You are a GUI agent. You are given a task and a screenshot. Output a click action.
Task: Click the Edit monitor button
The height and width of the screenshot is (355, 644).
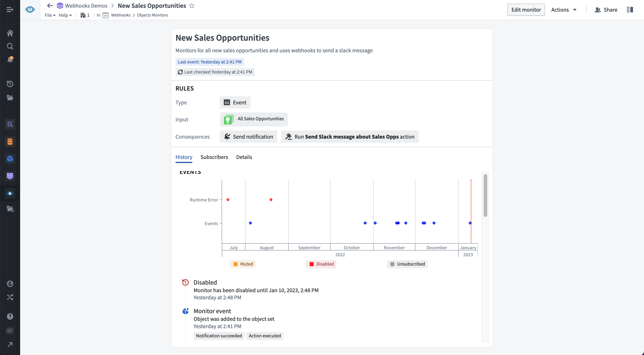(x=526, y=10)
